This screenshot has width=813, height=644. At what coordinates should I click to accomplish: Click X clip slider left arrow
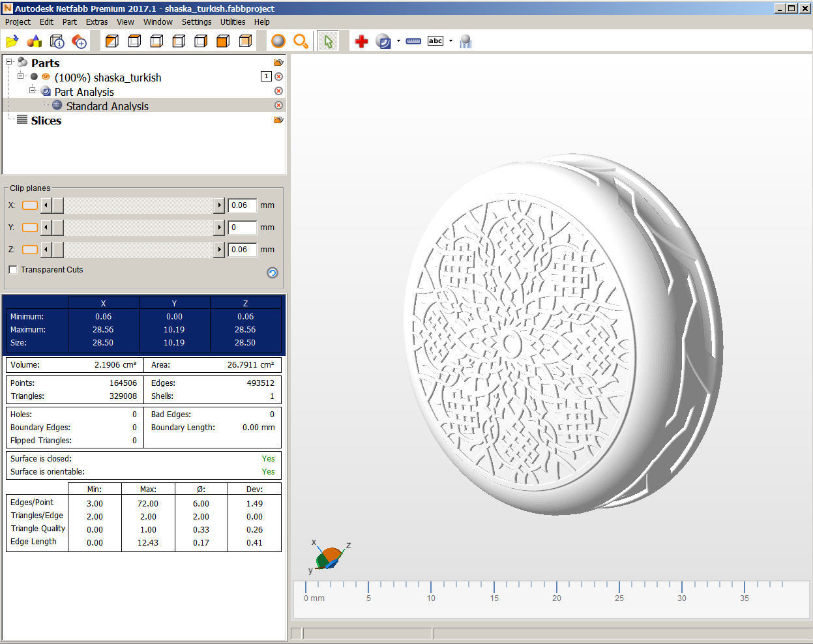pyautogui.click(x=46, y=205)
